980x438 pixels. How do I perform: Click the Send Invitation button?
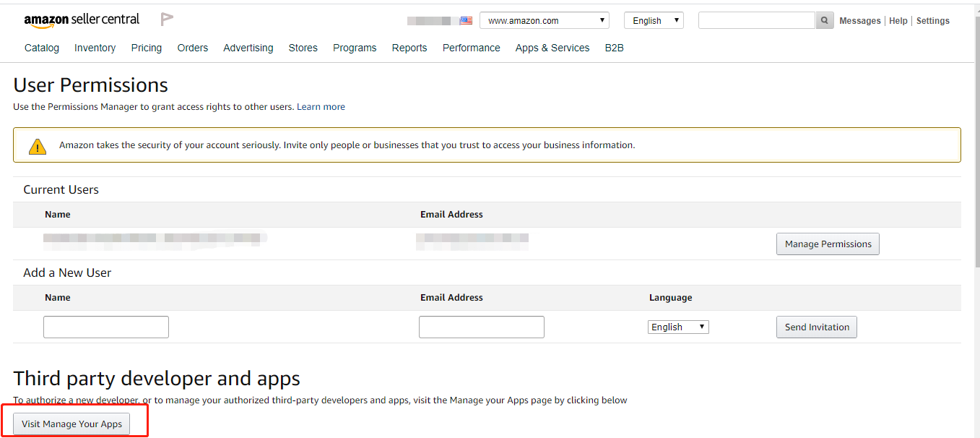[x=817, y=327]
